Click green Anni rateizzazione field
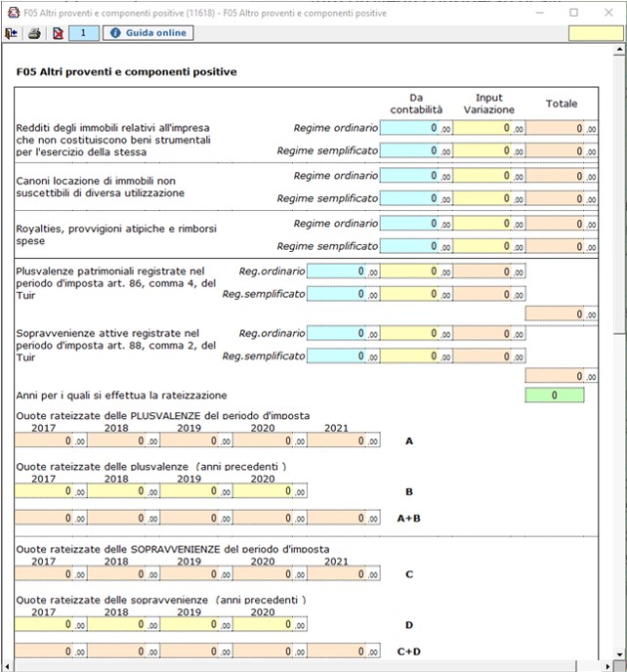Screen dimensions: 627x672 (x=555, y=396)
